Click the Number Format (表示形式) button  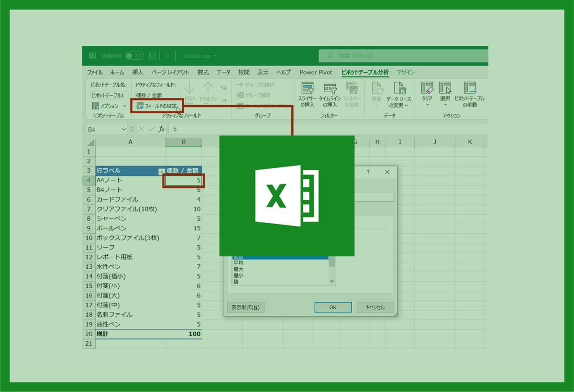point(245,307)
